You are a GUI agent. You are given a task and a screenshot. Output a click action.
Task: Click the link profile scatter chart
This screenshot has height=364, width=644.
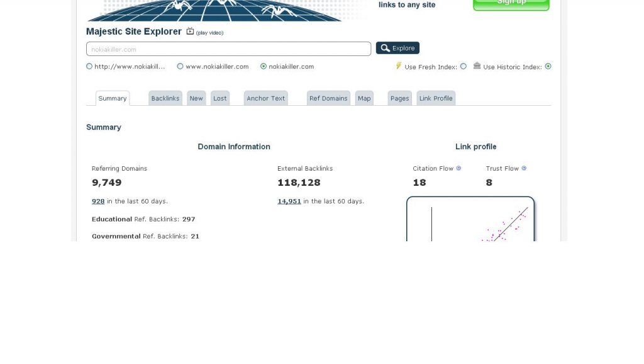tap(470, 219)
